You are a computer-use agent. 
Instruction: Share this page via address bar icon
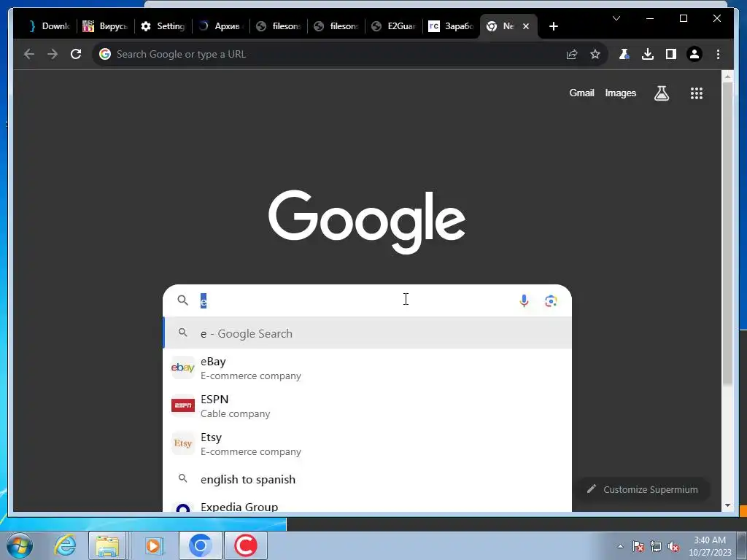(572, 54)
